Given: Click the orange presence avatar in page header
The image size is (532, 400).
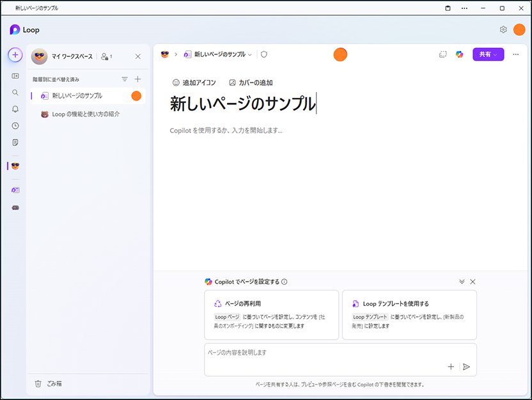Looking at the screenshot, I should click(x=340, y=54).
